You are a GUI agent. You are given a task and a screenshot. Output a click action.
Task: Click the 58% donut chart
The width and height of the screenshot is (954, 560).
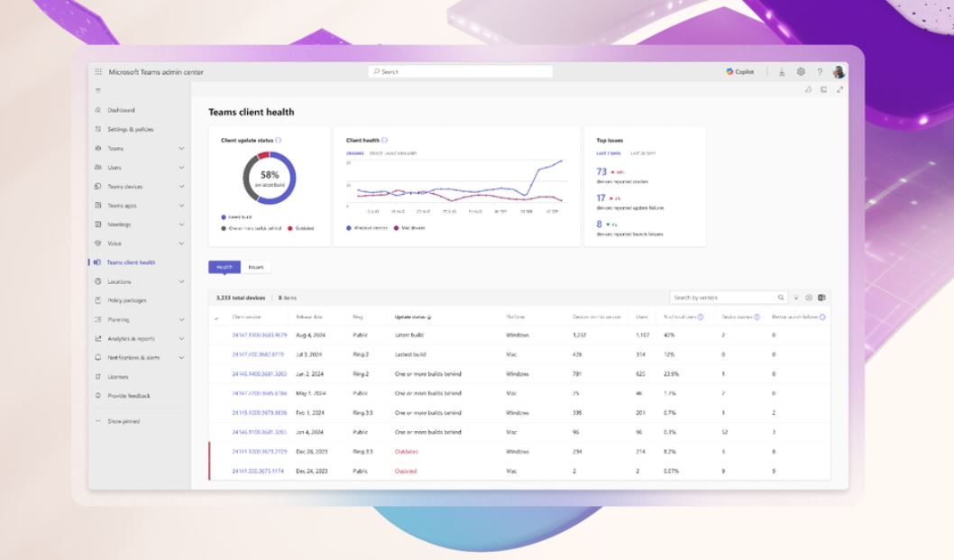click(270, 178)
